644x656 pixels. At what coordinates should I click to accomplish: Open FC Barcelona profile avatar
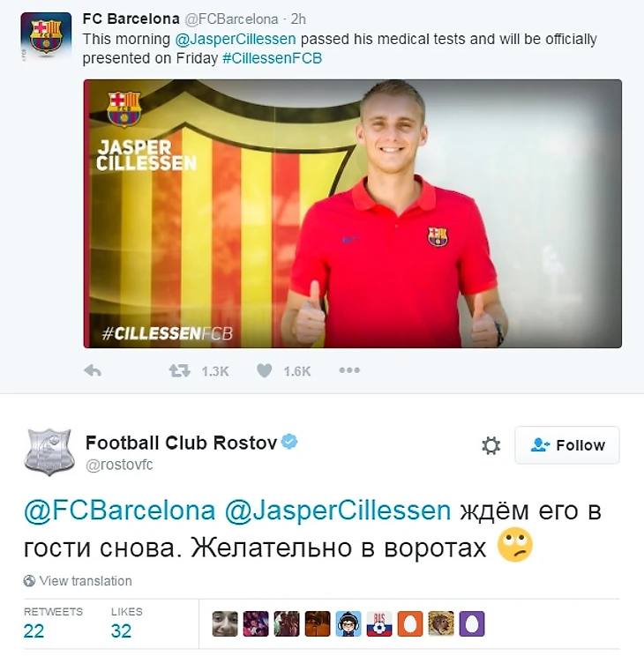click(46, 37)
